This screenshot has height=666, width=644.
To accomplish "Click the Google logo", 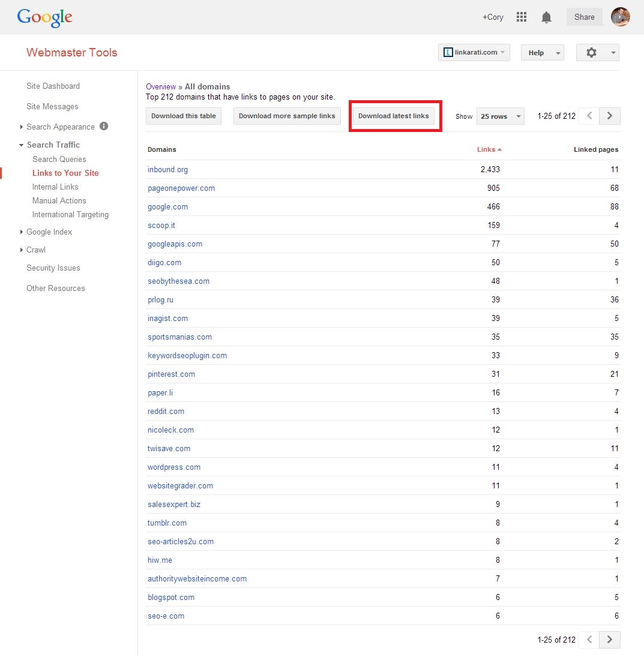I will [44, 17].
